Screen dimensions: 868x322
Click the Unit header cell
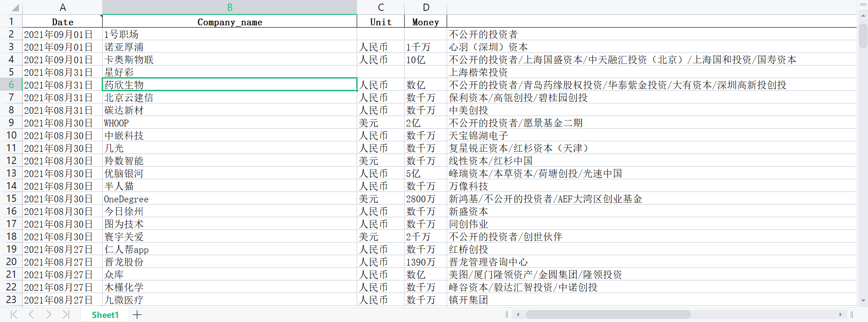(x=381, y=22)
